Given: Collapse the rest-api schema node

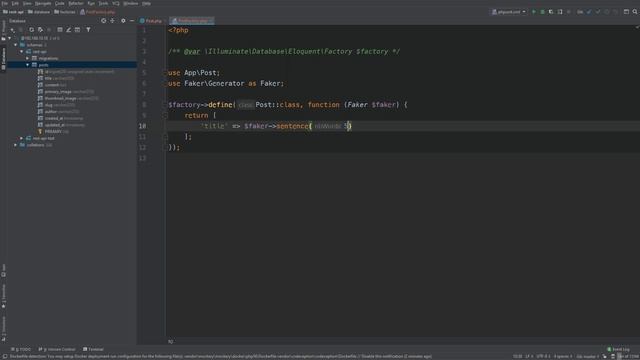Looking at the screenshot, I should [22, 52].
